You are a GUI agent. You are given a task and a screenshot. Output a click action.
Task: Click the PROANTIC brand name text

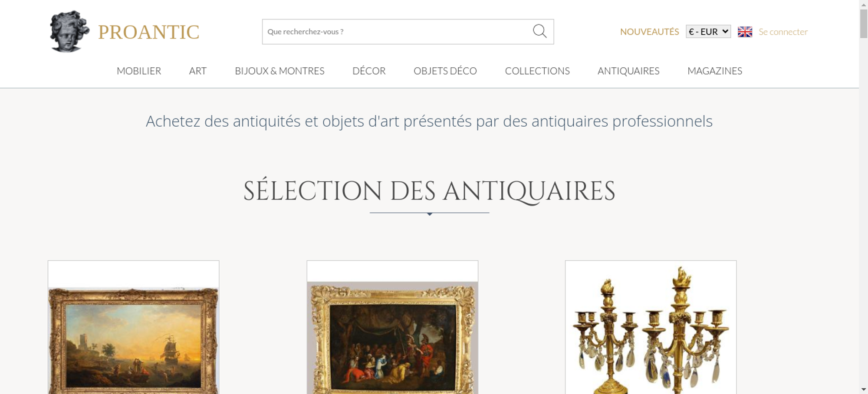tap(148, 32)
